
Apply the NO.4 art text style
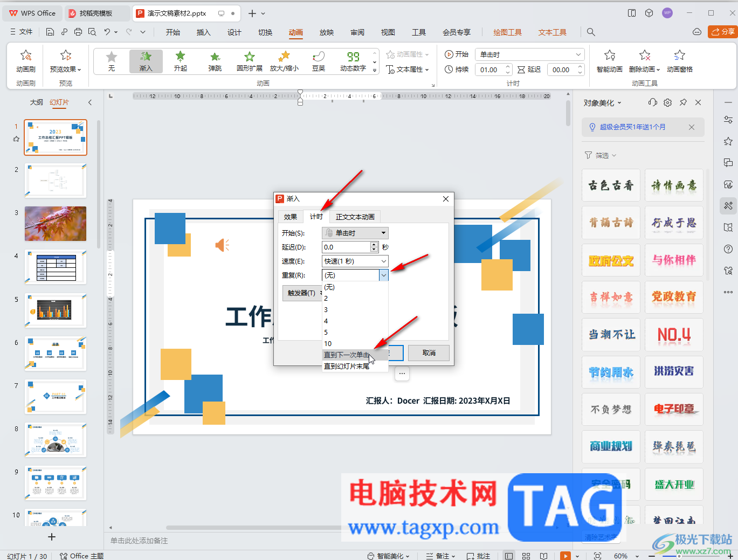pos(674,335)
